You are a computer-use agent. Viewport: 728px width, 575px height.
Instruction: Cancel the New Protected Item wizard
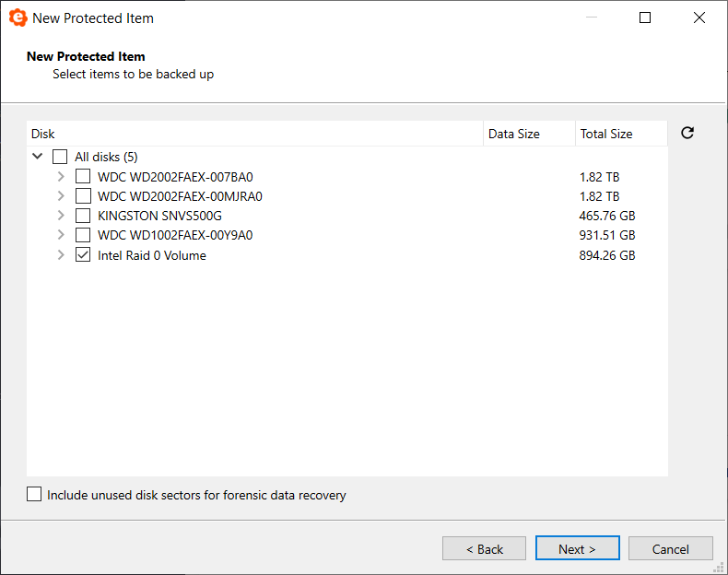(x=671, y=549)
